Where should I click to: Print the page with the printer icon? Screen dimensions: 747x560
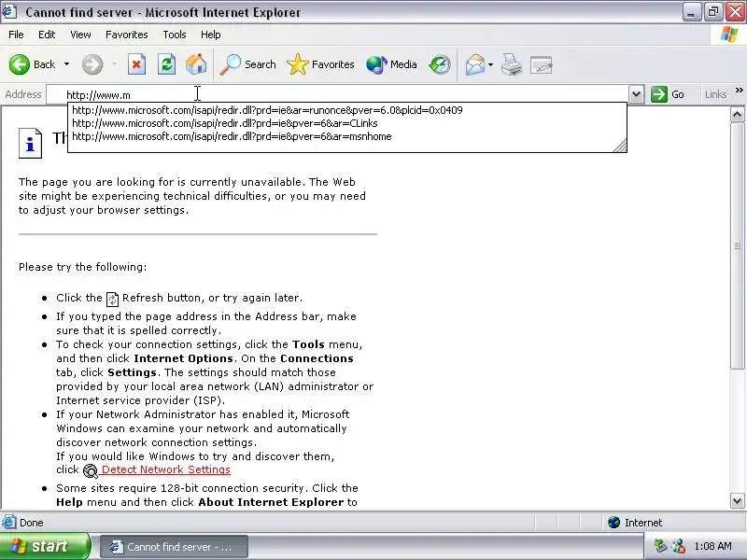coord(512,64)
